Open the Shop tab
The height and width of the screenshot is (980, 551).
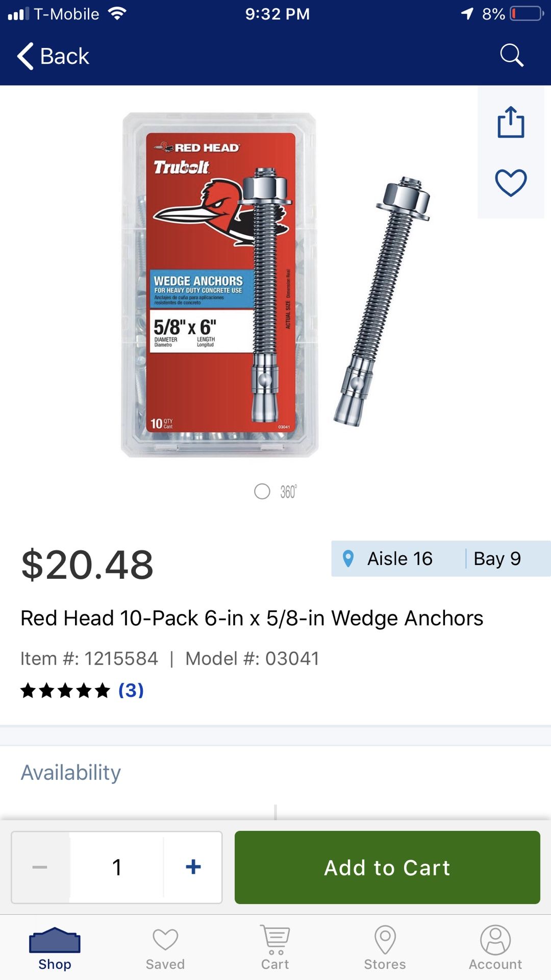point(55,948)
